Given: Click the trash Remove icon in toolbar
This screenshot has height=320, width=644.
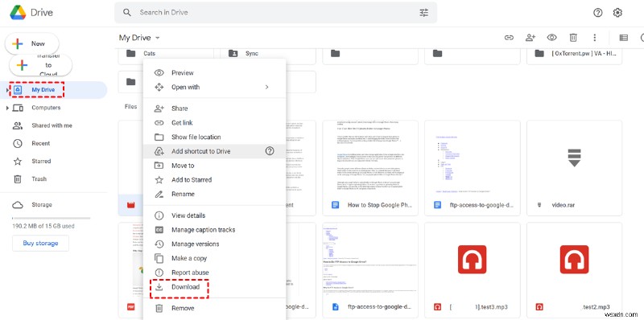Looking at the screenshot, I should 573,38.
